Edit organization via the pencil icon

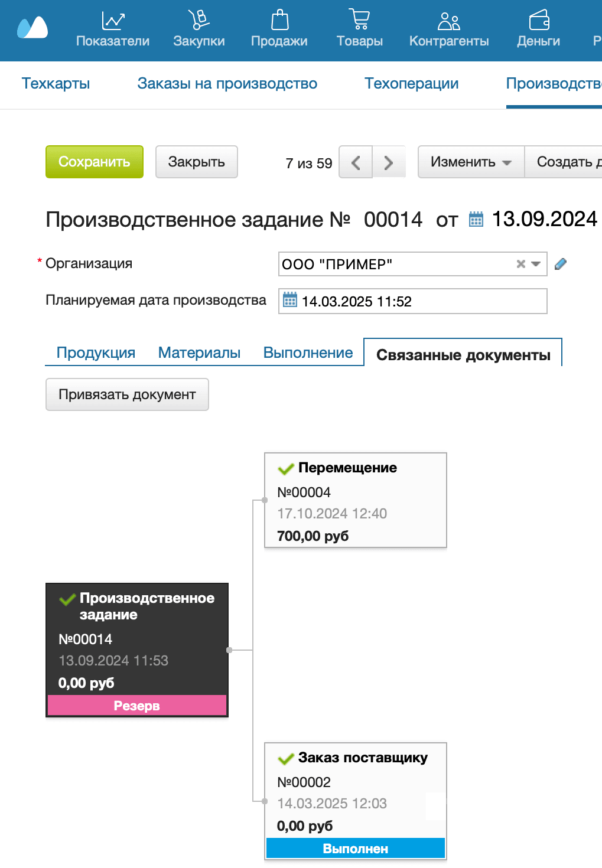pyautogui.click(x=560, y=264)
